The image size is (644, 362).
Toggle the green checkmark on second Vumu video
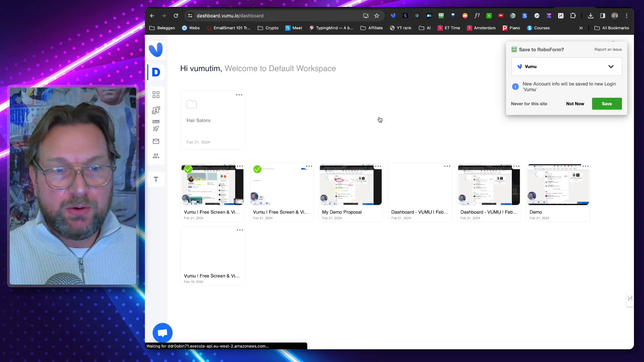(257, 169)
